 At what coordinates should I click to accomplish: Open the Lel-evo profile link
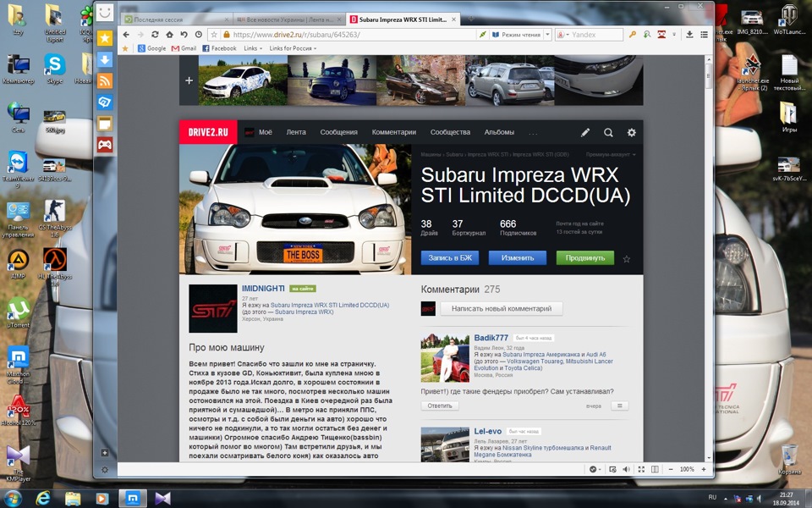(x=488, y=431)
